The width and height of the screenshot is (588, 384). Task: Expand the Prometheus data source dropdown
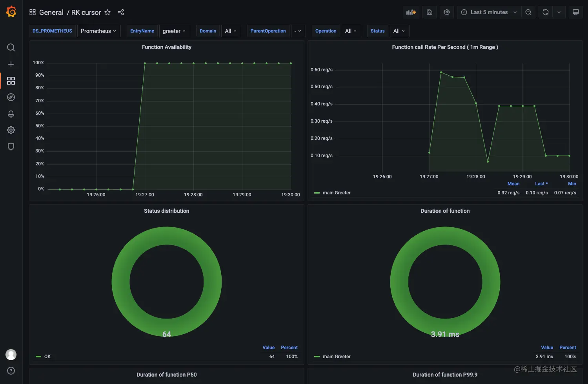tap(98, 31)
